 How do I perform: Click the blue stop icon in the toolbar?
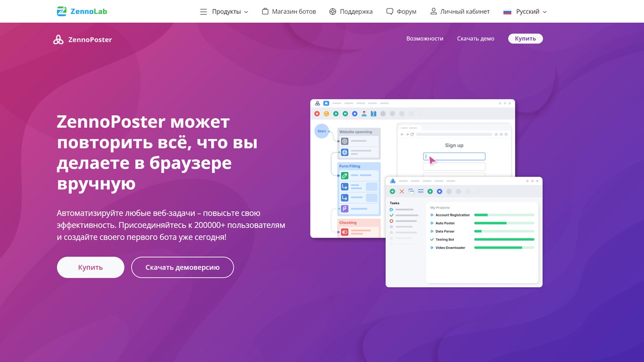tap(354, 113)
